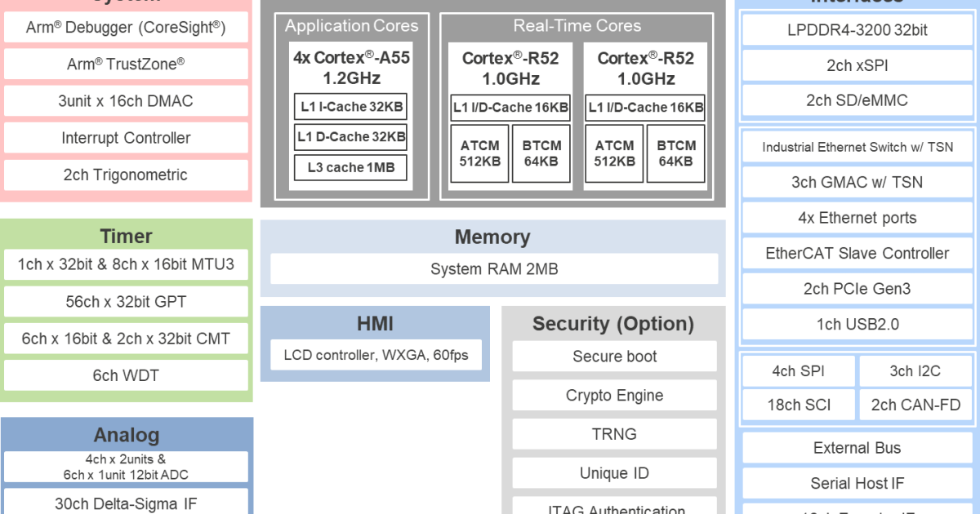
Task: Select the TRNG security block
Action: (614, 434)
